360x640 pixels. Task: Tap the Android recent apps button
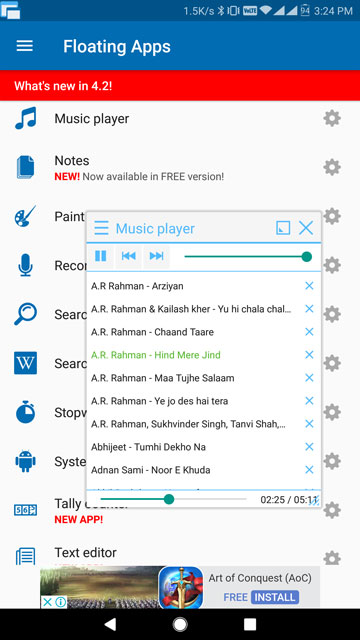coord(250,624)
